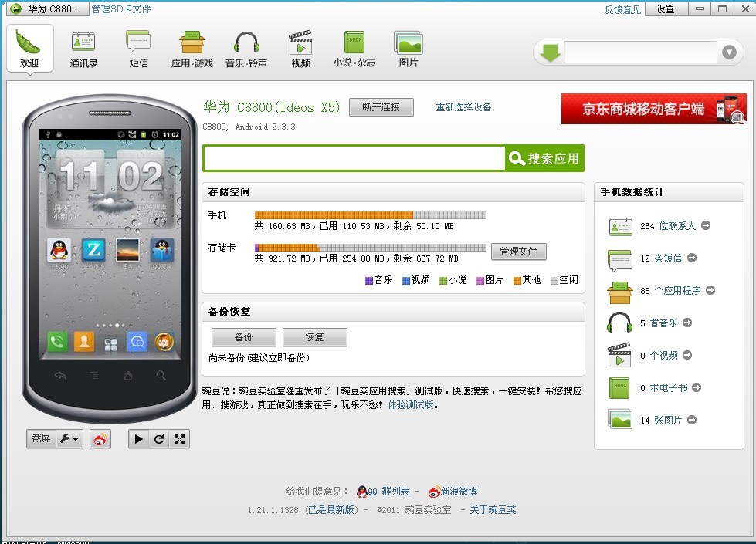Start a backup with the 备份 button
The image size is (756, 544).
tap(242, 337)
